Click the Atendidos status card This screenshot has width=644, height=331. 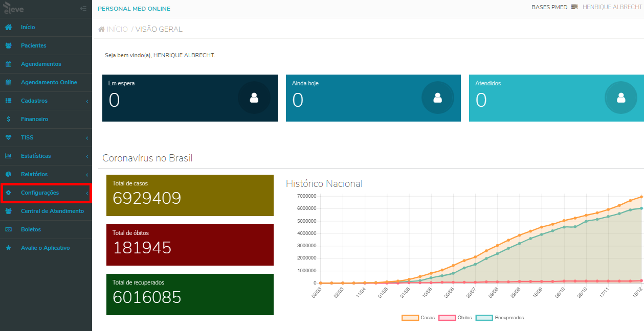pos(557,98)
